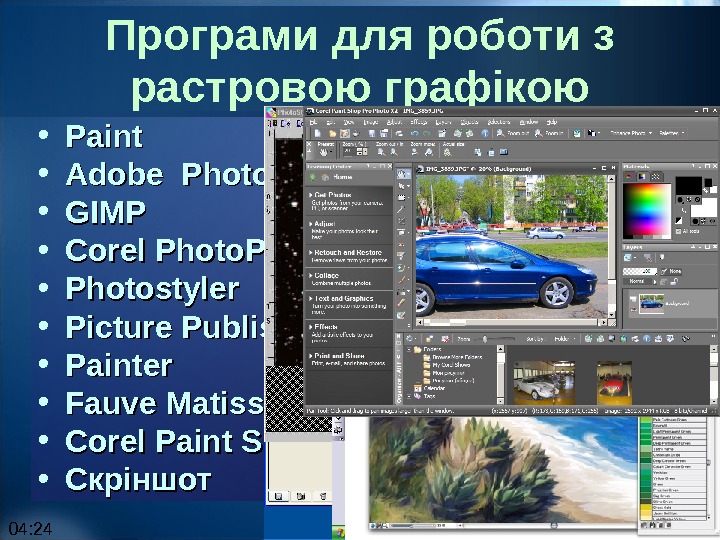
Task: Click the layer opacity field showing 100
Action: 640,271
